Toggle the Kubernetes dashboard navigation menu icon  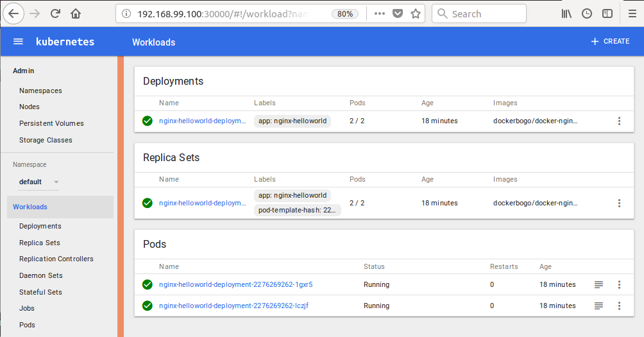click(18, 42)
